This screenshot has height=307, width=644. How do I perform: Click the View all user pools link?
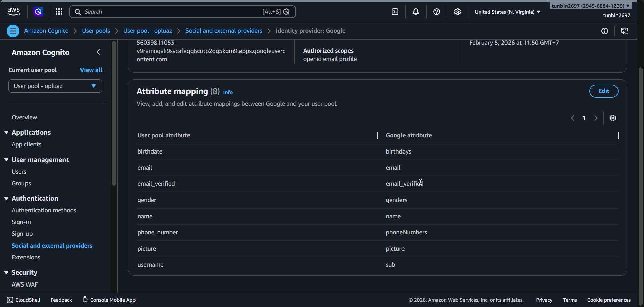(91, 70)
